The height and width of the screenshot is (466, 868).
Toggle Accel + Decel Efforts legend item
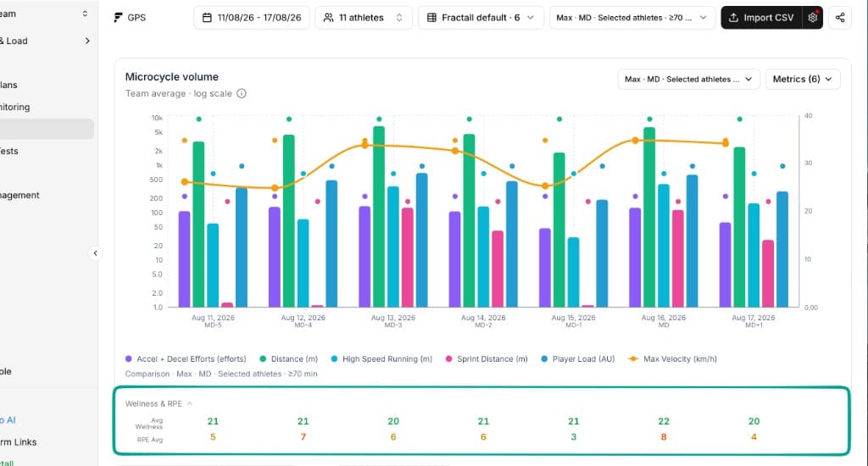pyautogui.click(x=186, y=358)
